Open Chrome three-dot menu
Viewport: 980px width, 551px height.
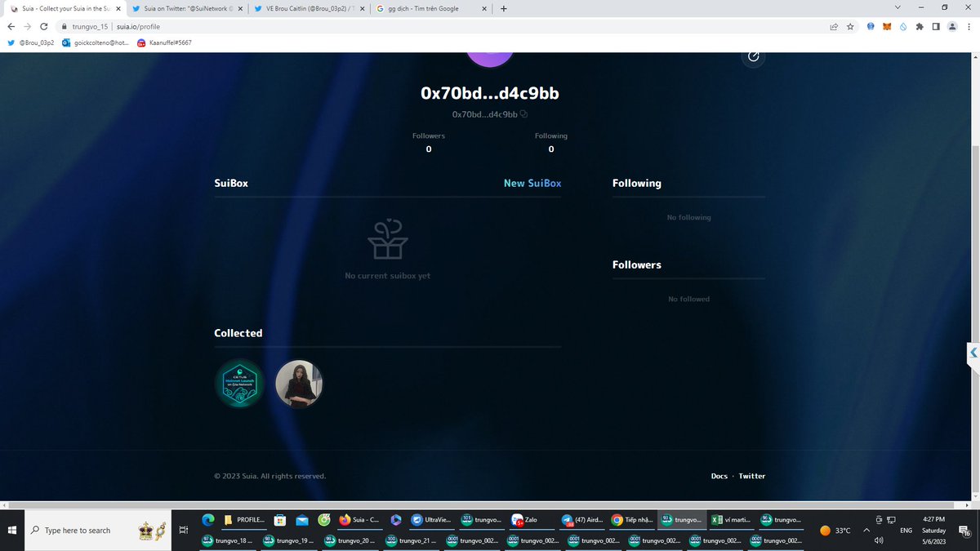(969, 26)
